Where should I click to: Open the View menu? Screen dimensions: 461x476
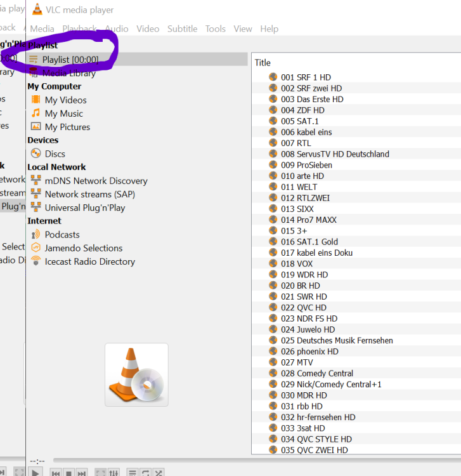pyautogui.click(x=243, y=29)
